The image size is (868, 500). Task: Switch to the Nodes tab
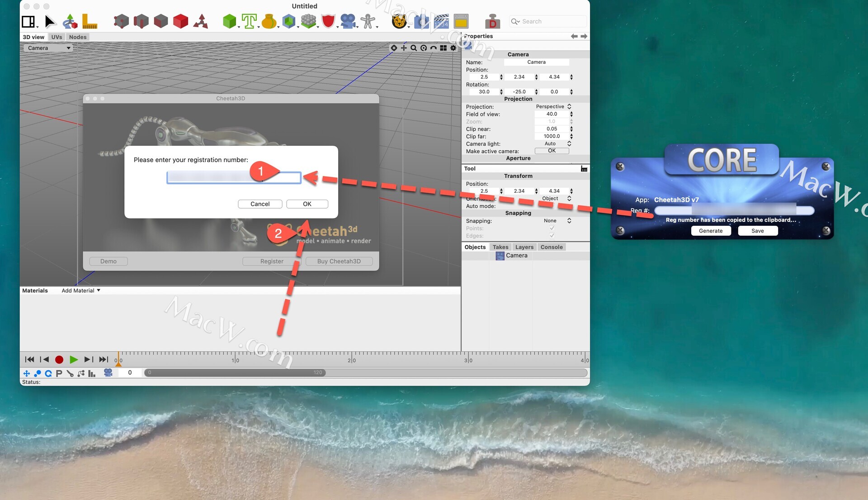(78, 37)
